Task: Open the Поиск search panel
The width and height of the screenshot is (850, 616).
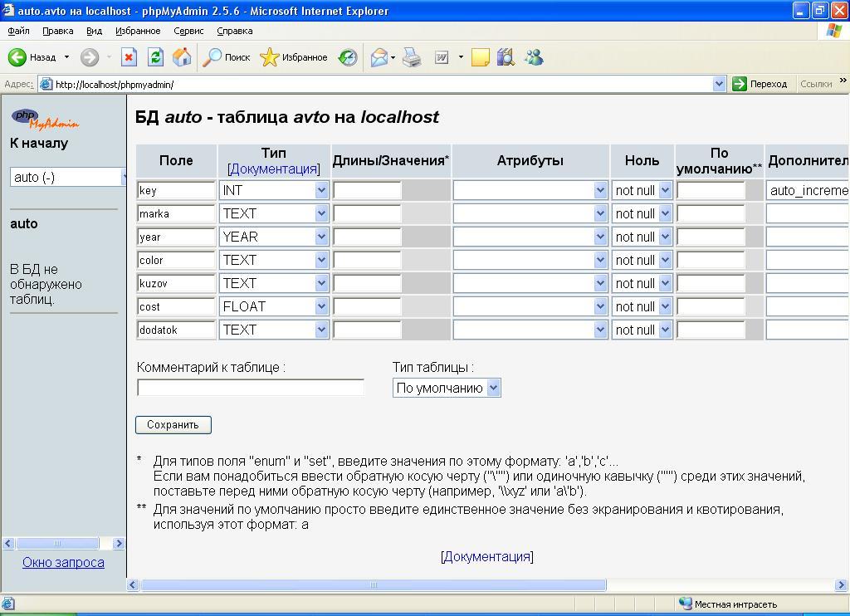Action: click(x=227, y=57)
